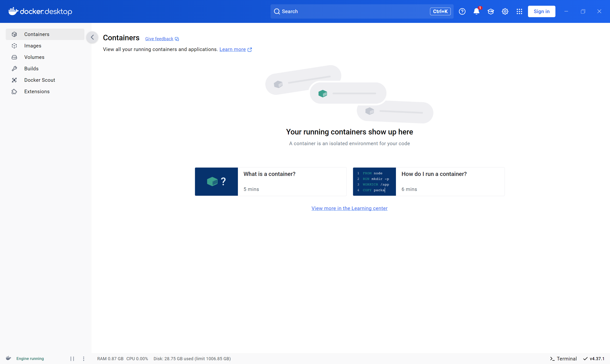This screenshot has height=364, width=610.
Task: Focus the Search input field
Action: [x=362, y=11]
